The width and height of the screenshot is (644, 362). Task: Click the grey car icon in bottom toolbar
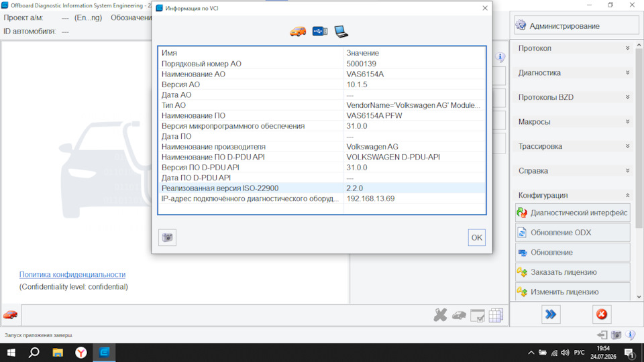click(x=459, y=315)
